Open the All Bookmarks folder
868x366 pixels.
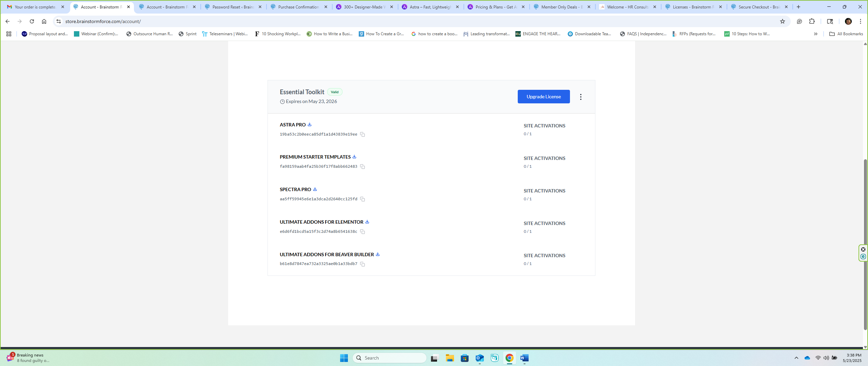pyautogui.click(x=846, y=34)
